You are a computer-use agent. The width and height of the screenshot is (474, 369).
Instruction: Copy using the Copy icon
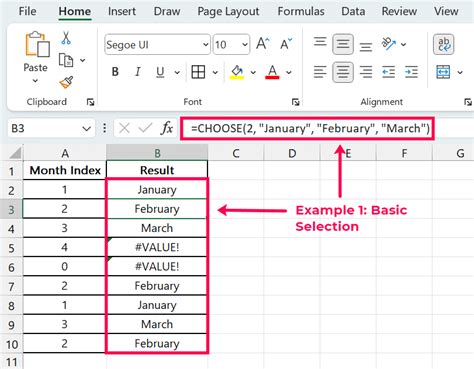pyautogui.click(x=66, y=61)
